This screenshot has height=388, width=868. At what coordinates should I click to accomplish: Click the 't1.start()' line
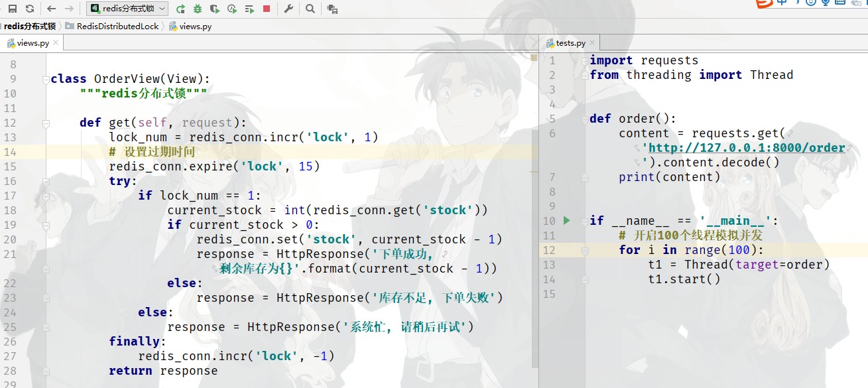point(684,279)
